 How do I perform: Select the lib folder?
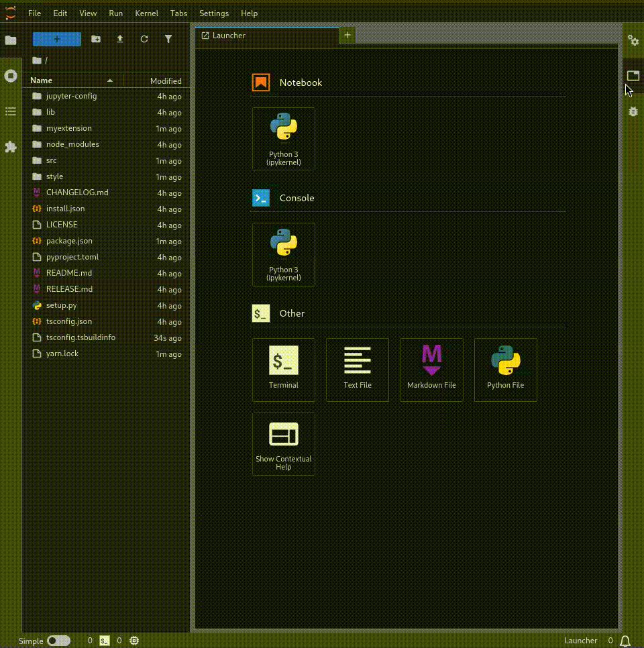(x=107, y=112)
